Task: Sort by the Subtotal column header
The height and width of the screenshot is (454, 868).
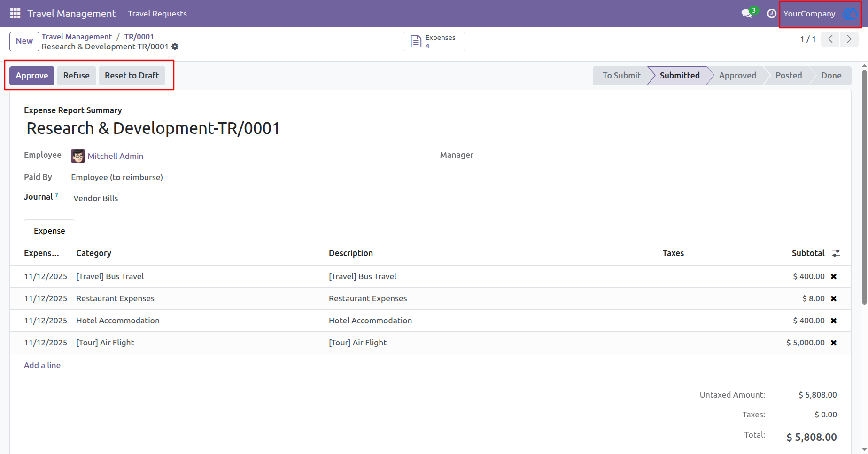Action: click(x=808, y=253)
